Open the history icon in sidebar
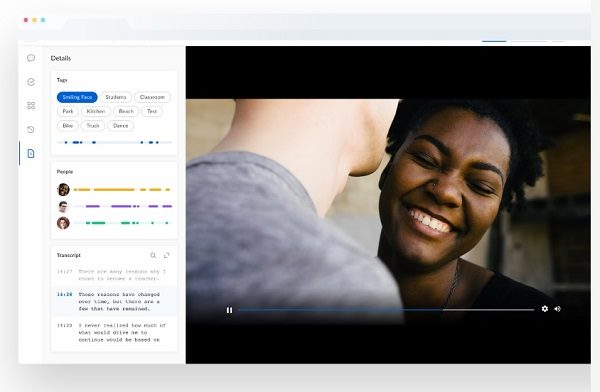 click(x=31, y=129)
